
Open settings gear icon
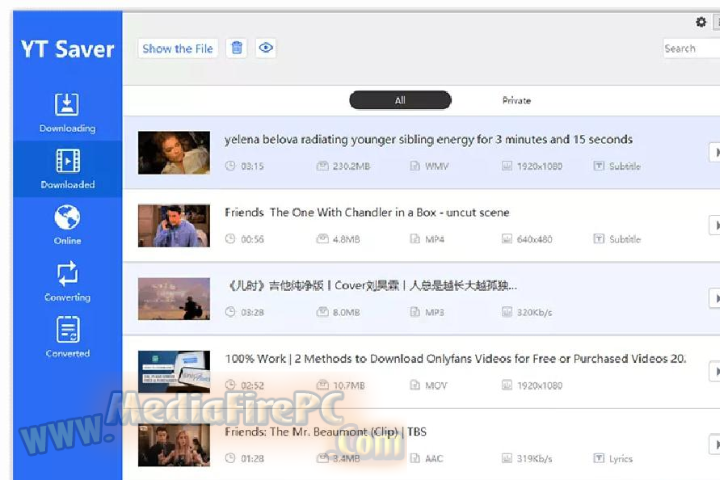(701, 22)
